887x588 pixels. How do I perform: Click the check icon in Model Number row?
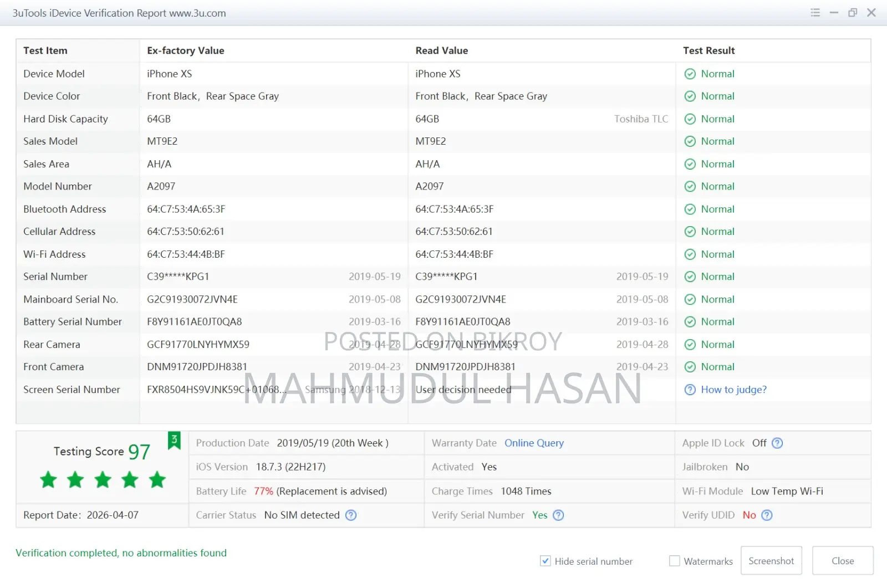(x=690, y=187)
